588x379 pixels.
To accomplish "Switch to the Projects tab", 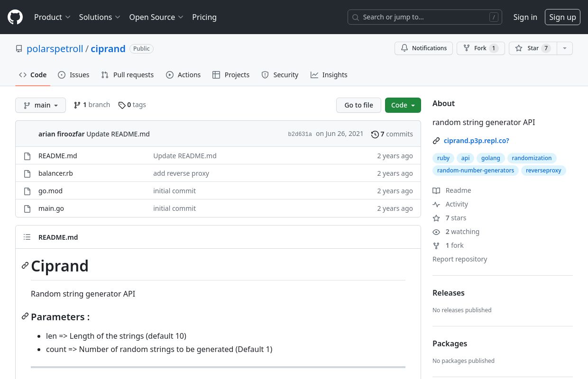I will point(231,75).
